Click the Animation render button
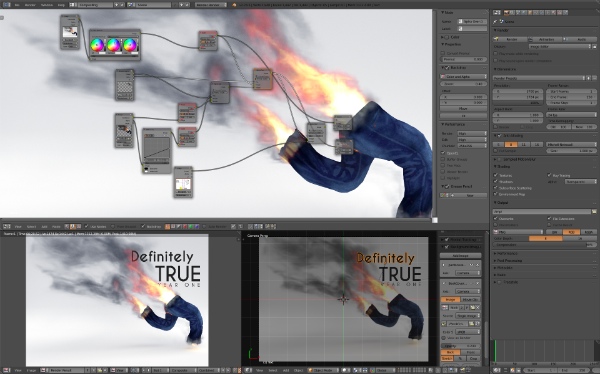The width and height of the screenshot is (600, 374). (545, 39)
